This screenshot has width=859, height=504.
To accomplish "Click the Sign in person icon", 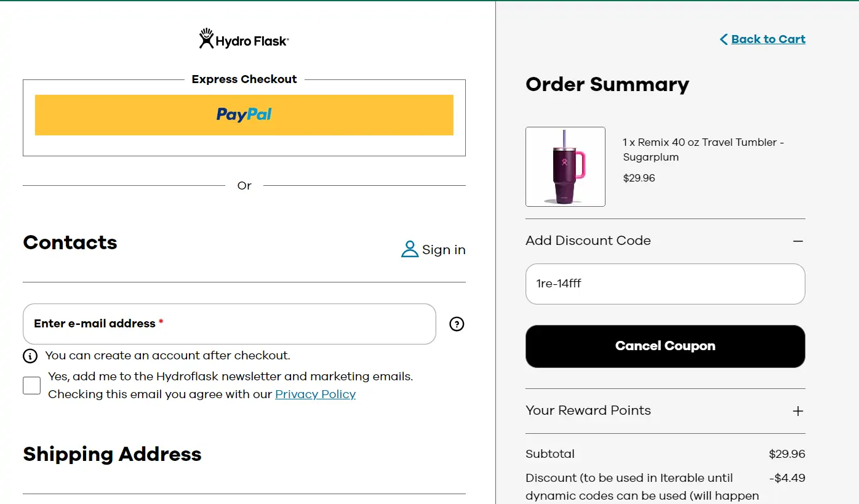I will [410, 249].
